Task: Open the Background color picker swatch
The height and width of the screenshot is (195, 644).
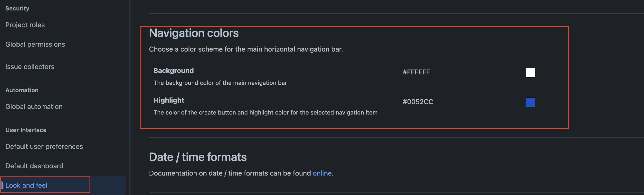Action: 530,73
